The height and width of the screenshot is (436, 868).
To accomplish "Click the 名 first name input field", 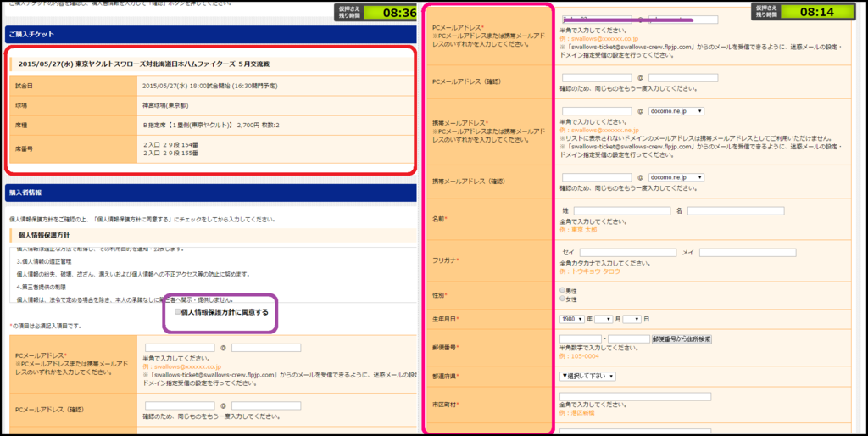I will pos(735,210).
